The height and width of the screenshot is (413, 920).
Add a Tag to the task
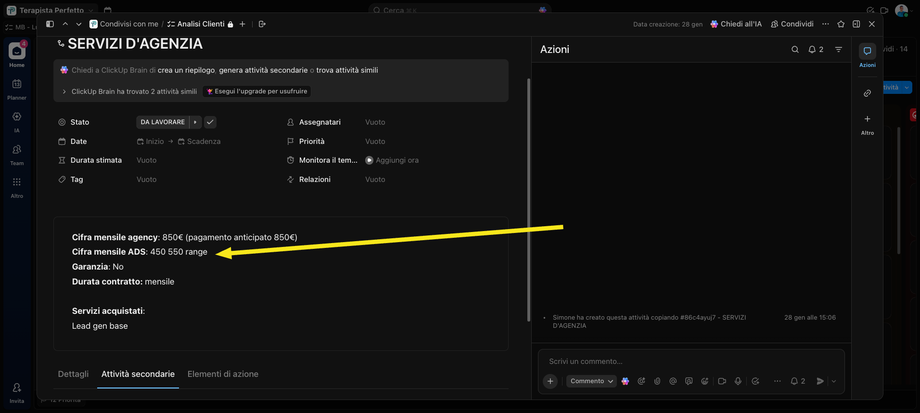(147, 180)
